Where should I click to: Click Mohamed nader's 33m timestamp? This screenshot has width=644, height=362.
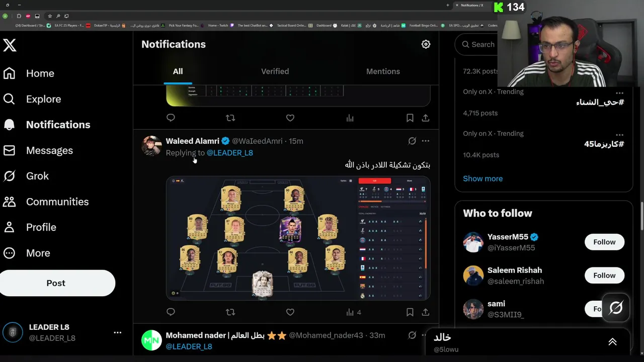(377, 335)
